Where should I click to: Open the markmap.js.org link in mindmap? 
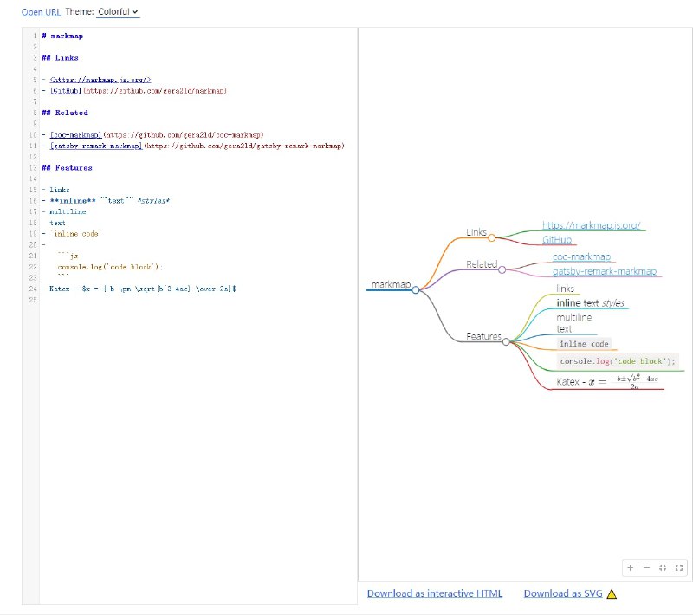tap(594, 226)
